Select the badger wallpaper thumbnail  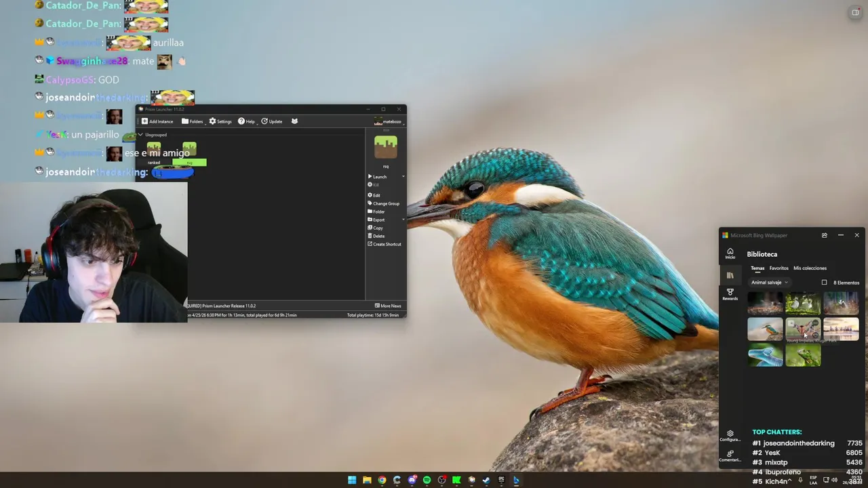[x=841, y=304]
